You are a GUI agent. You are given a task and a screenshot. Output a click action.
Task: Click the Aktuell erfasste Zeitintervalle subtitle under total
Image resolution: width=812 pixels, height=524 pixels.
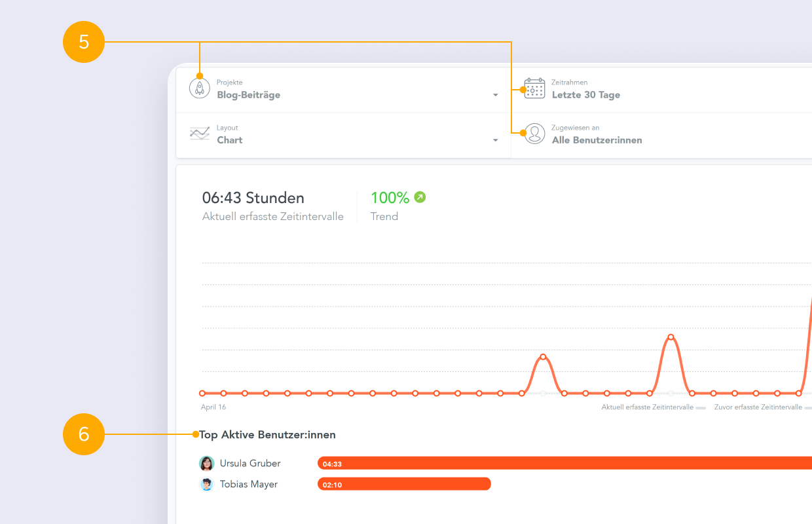(273, 217)
